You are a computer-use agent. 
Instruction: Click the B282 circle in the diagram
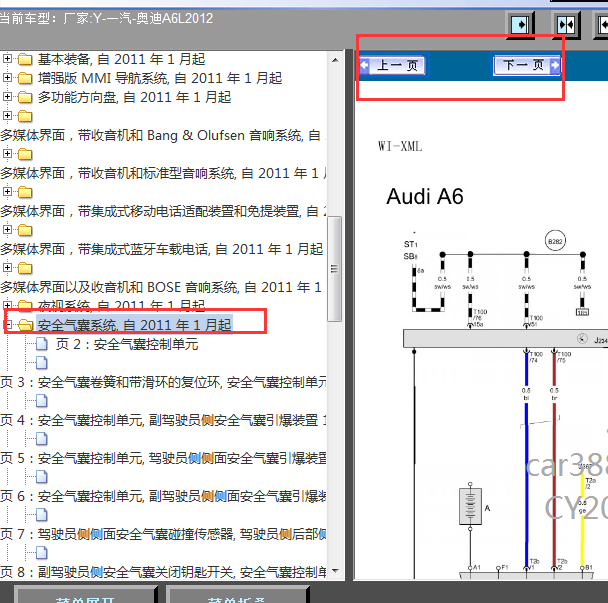(555, 241)
